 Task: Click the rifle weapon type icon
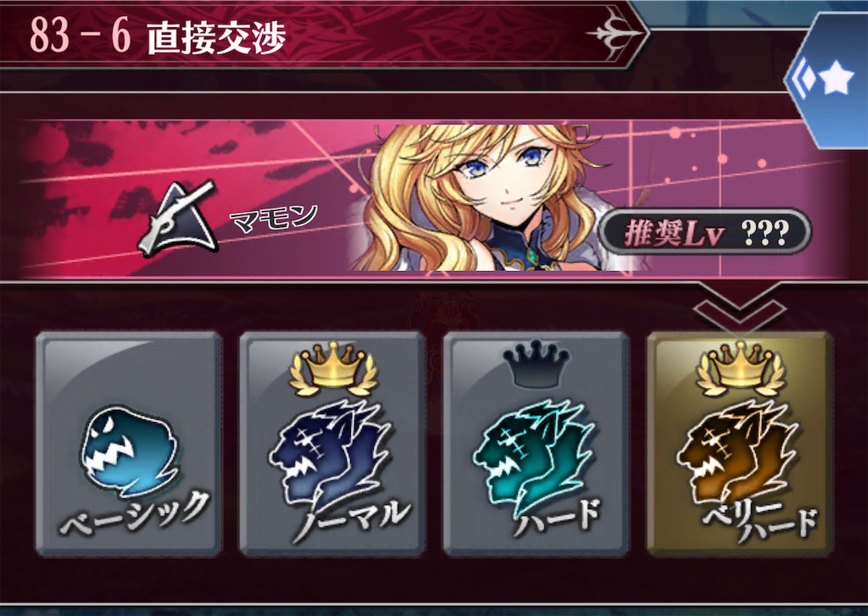coord(178,218)
